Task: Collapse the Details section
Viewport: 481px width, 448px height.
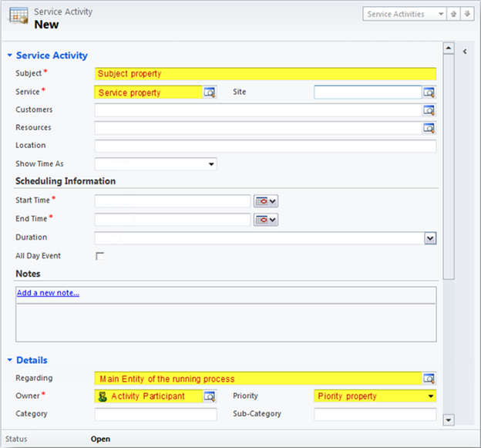Action: (x=10, y=360)
